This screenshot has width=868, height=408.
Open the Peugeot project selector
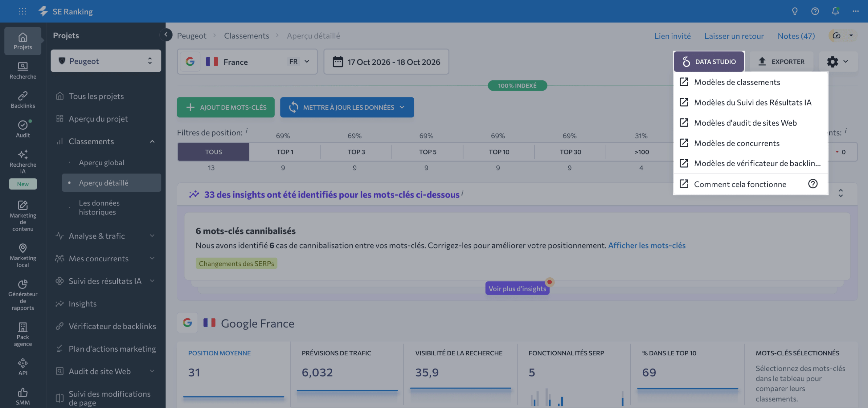106,61
